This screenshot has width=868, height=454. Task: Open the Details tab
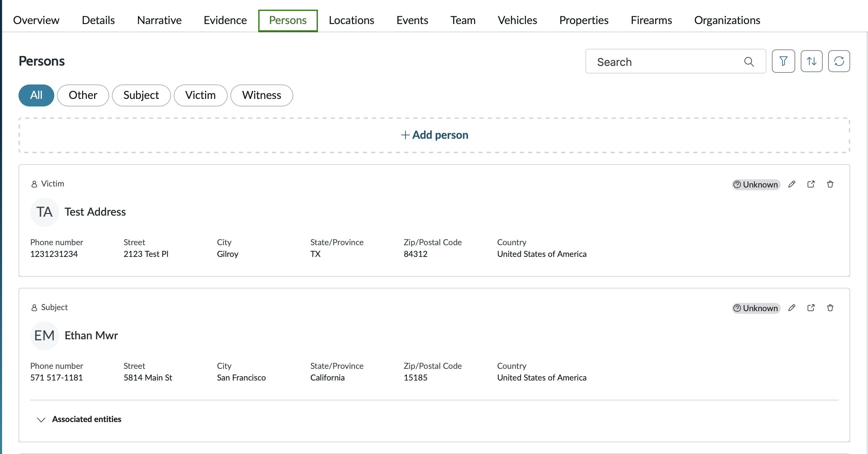click(98, 20)
